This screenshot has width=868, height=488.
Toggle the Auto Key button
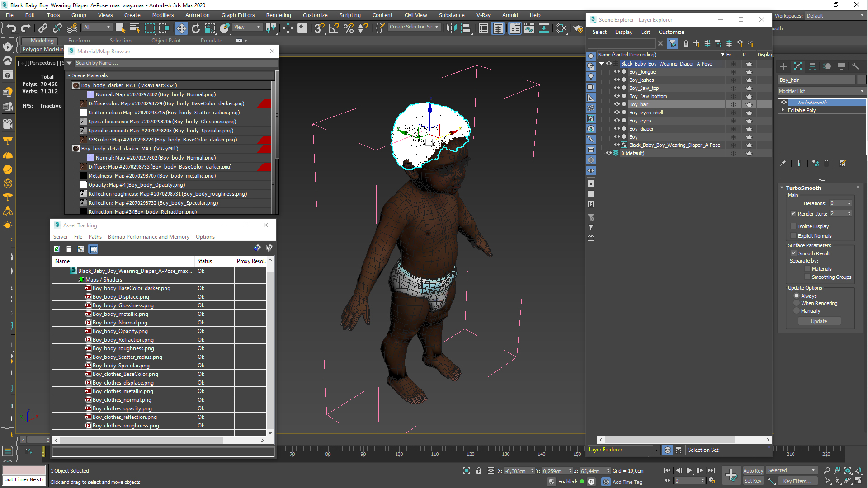(x=753, y=471)
